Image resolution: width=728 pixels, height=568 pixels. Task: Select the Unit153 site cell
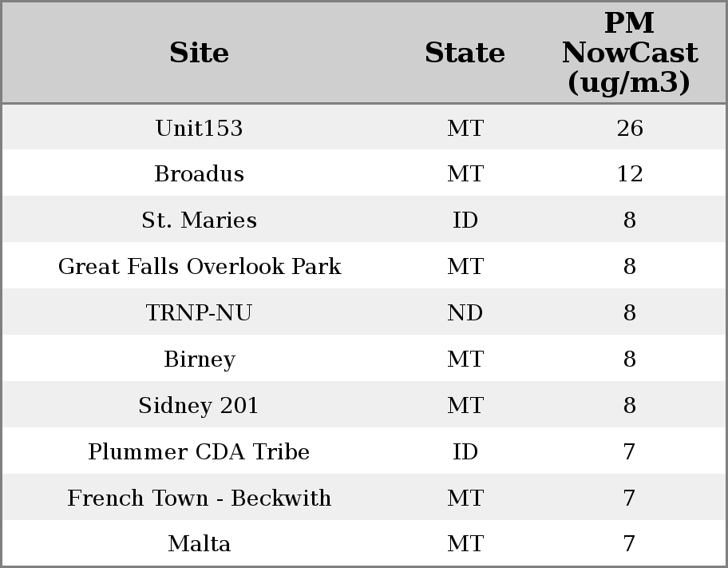[199, 129]
